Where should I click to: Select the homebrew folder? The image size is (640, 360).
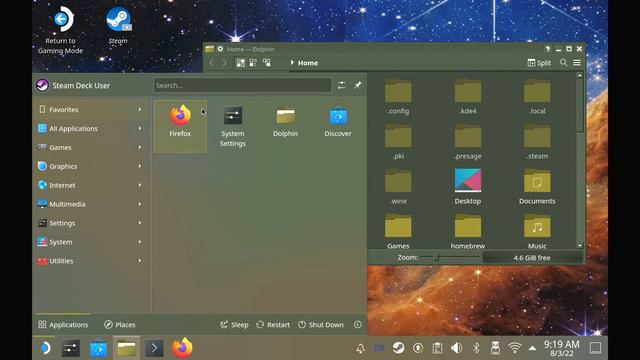468,232
